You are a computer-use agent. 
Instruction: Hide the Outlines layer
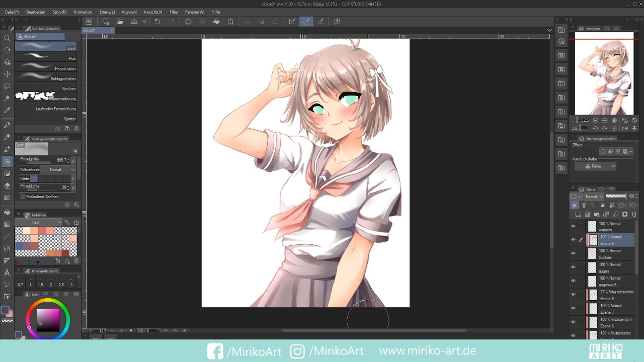(x=573, y=254)
